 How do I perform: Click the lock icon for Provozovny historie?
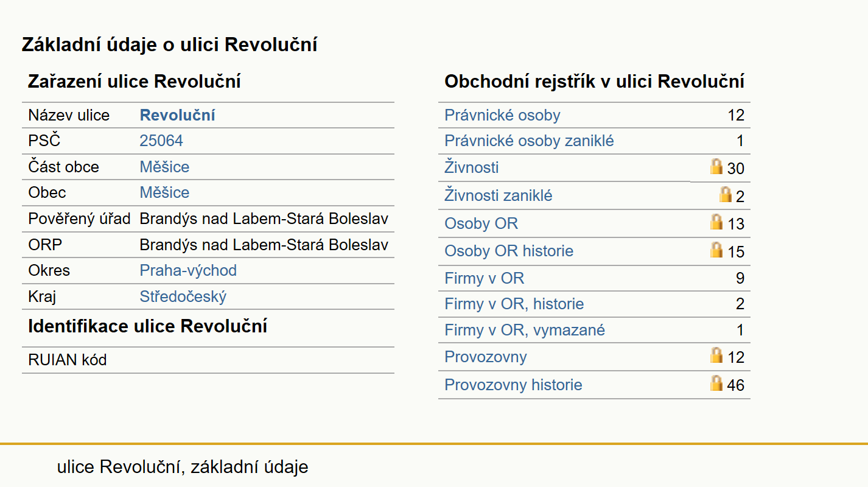pyautogui.click(x=716, y=383)
